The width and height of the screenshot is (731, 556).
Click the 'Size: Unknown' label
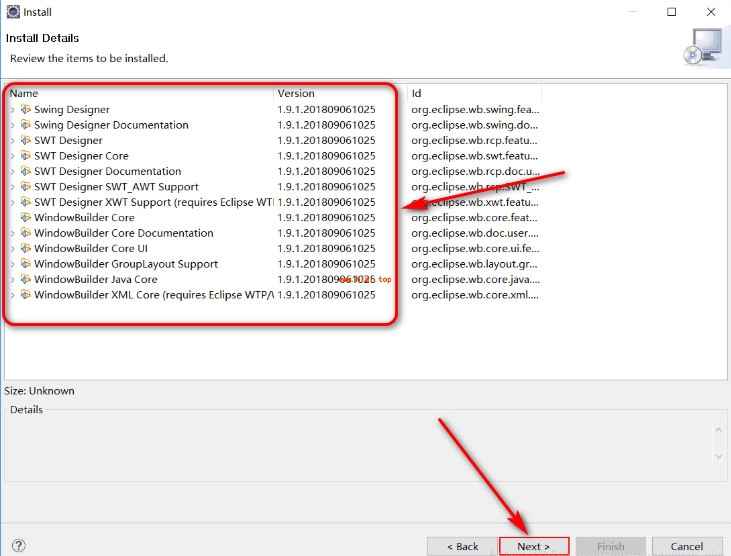pos(39,391)
